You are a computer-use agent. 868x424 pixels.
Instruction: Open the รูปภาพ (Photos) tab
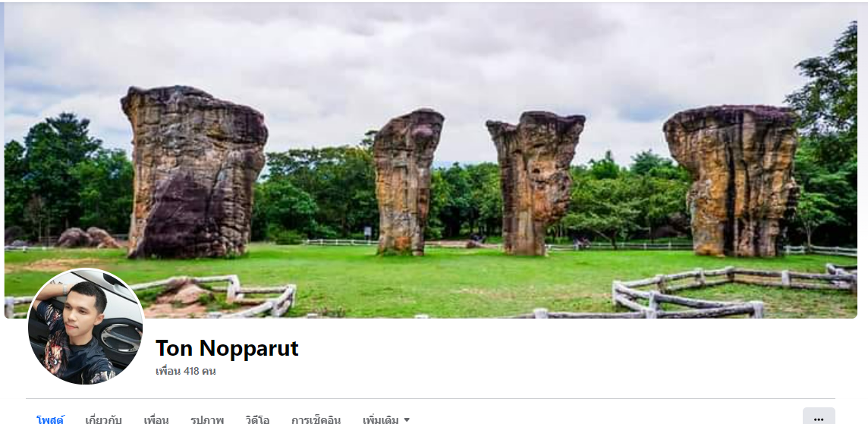pyautogui.click(x=207, y=419)
